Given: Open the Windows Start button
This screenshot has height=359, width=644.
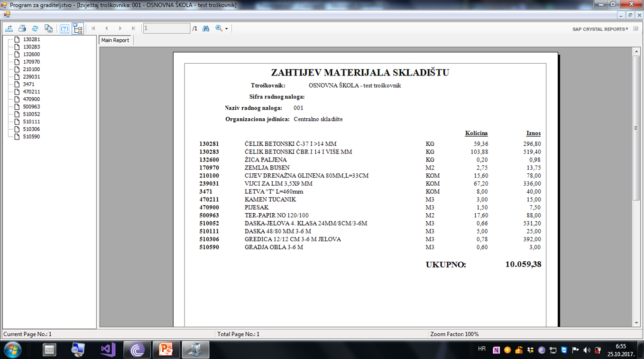Looking at the screenshot, I should [12, 350].
